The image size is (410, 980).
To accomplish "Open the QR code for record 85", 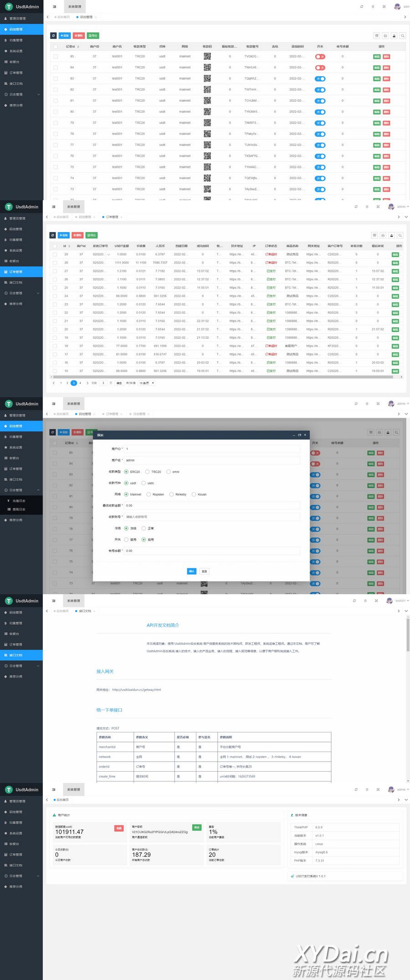I will [x=207, y=57].
